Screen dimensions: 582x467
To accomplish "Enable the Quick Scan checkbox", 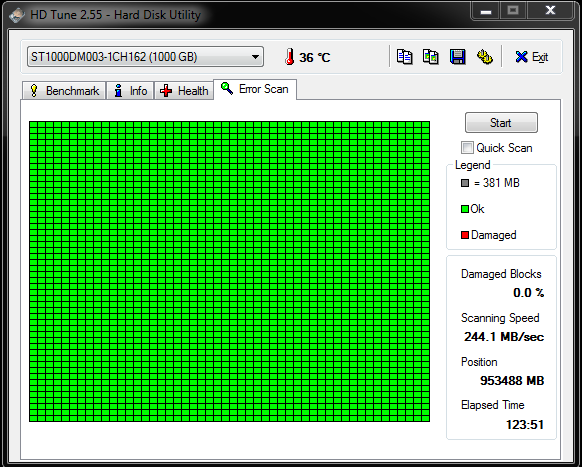I will (467, 147).
